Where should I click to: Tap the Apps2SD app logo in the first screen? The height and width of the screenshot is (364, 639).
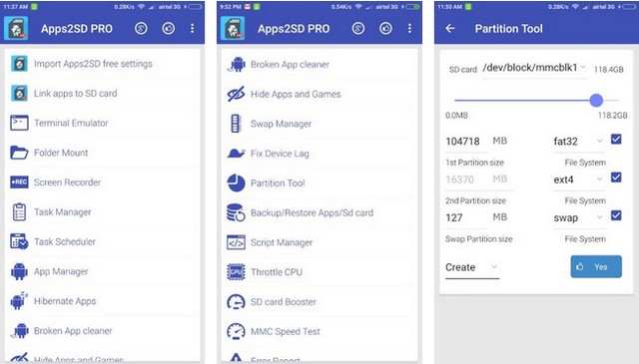(16, 29)
